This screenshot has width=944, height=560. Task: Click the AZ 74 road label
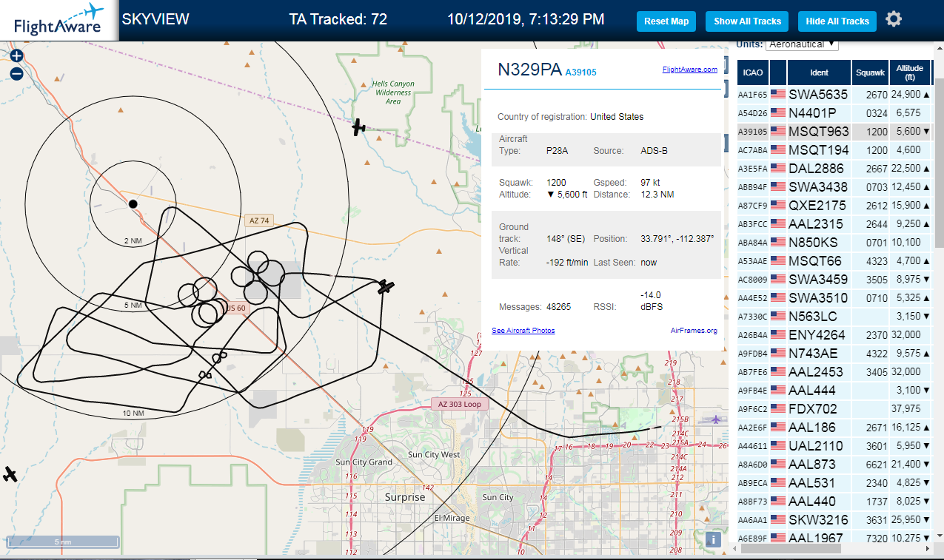[259, 220]
